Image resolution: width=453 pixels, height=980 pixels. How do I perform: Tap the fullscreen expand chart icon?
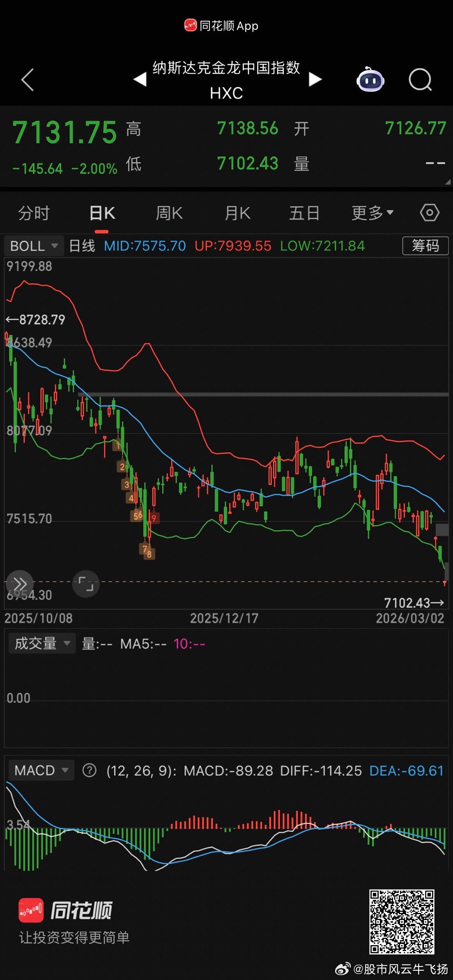point(86,583)
